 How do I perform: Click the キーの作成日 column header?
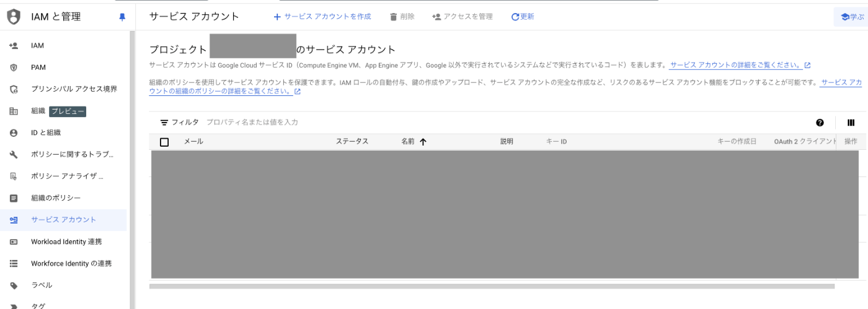click(x=737, y=142)
